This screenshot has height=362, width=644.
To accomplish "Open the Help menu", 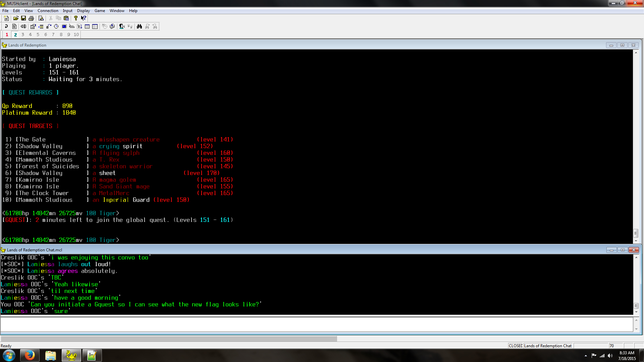I will pos(133,11).
